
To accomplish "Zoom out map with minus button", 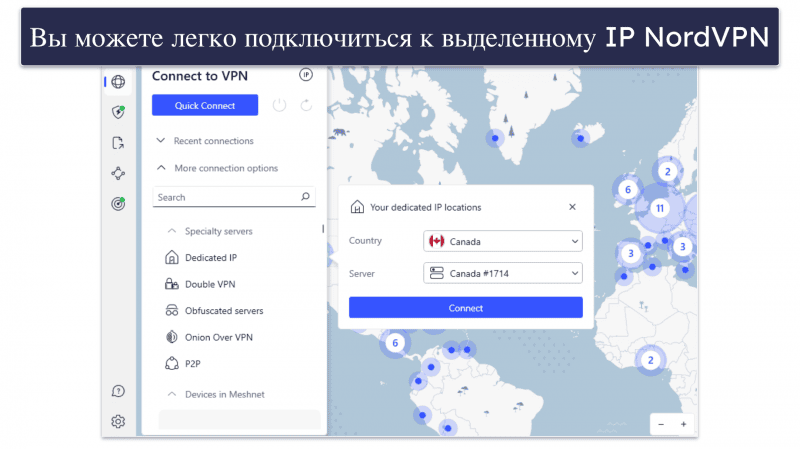I will click(x=661, y=424).
